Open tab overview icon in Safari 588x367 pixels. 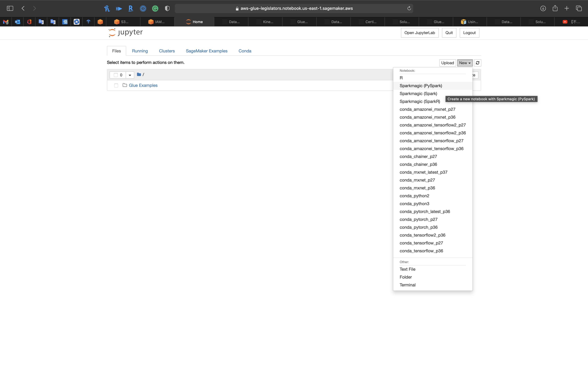(579, 8)
